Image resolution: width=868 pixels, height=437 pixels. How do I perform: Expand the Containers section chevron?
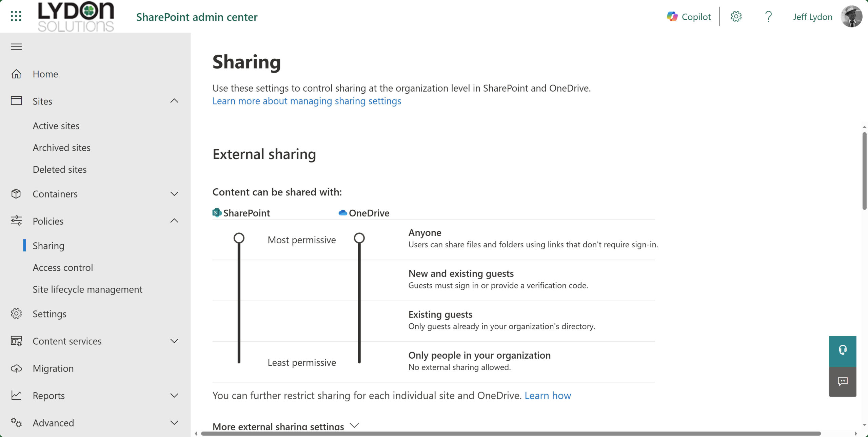coord(174,194)
